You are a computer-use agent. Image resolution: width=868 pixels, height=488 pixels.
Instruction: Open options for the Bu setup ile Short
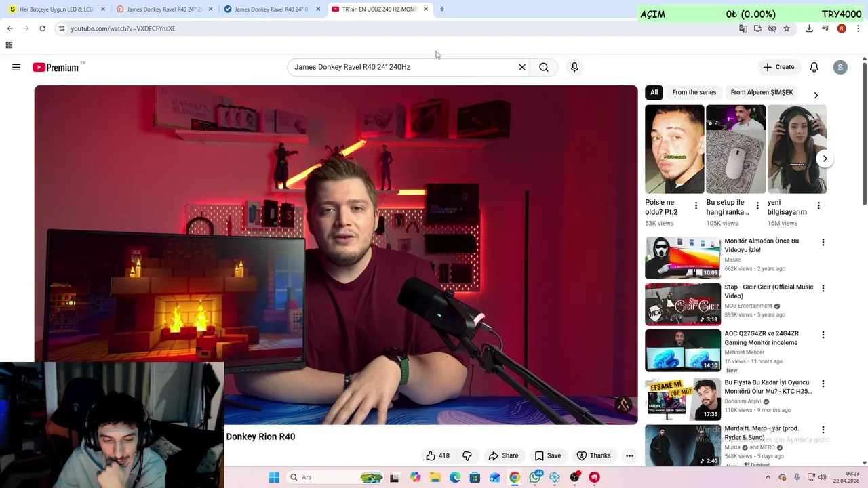[x=757, y=206]
